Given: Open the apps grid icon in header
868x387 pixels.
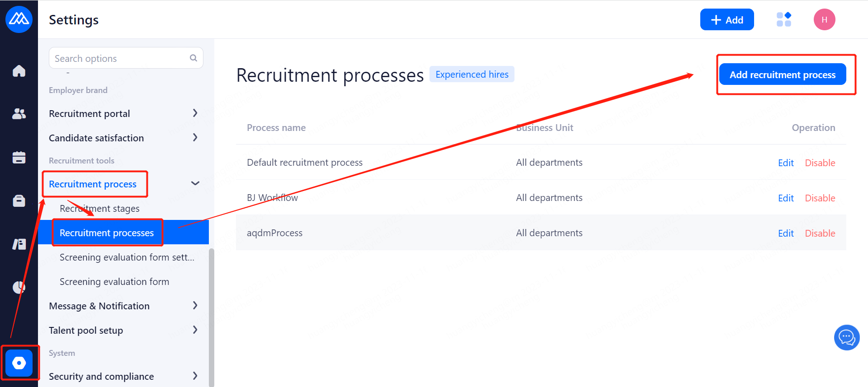Looking at the screenshot, I should point(783,19).
